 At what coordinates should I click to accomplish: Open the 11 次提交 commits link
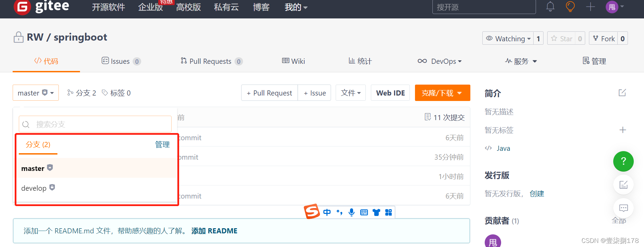coord(444,117)
